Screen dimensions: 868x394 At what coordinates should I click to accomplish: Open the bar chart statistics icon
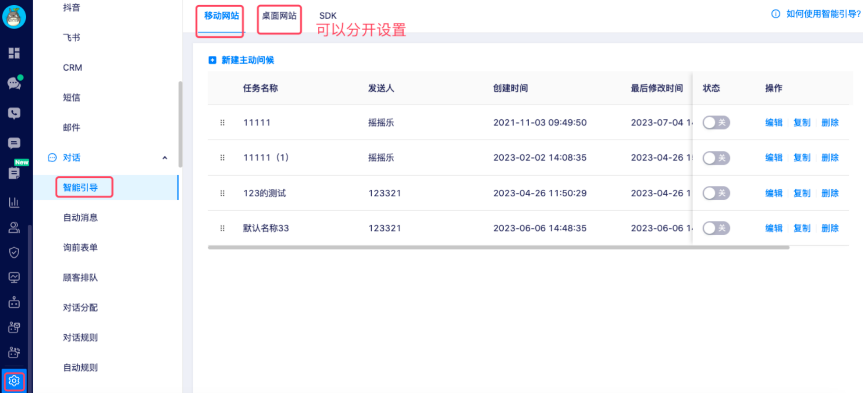point(14,202)
